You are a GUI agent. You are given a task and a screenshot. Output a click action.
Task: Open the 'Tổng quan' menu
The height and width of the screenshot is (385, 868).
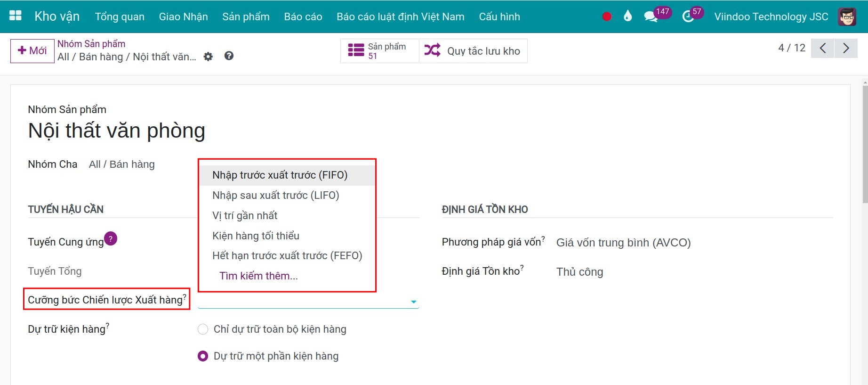(120, 16)
